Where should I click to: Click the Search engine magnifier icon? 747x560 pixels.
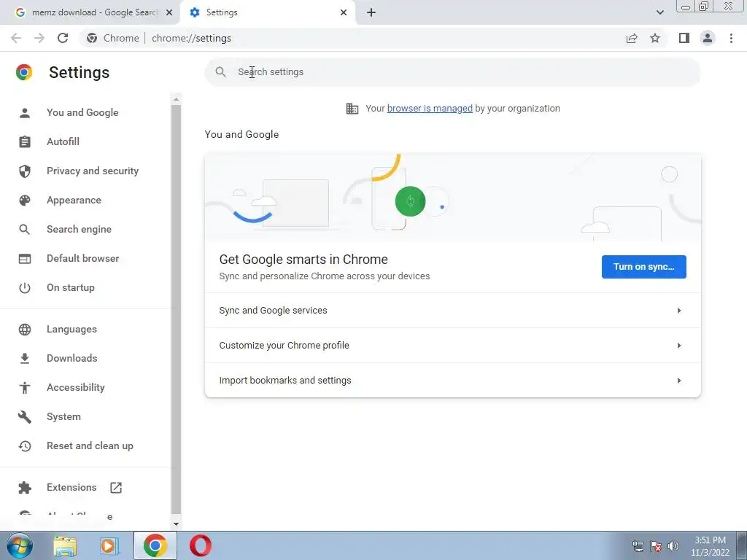(x=24, y=229)
